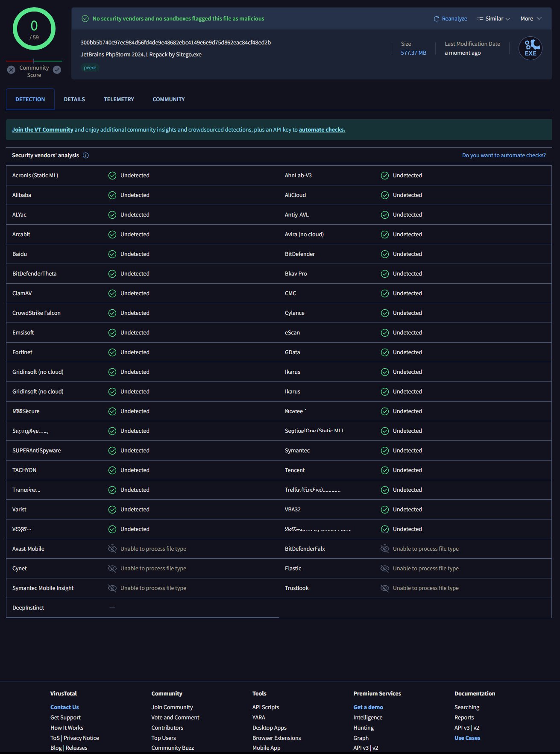The height and width of the screenshot is (754, 560).
Task: View the Community tab
Action: 169,99
